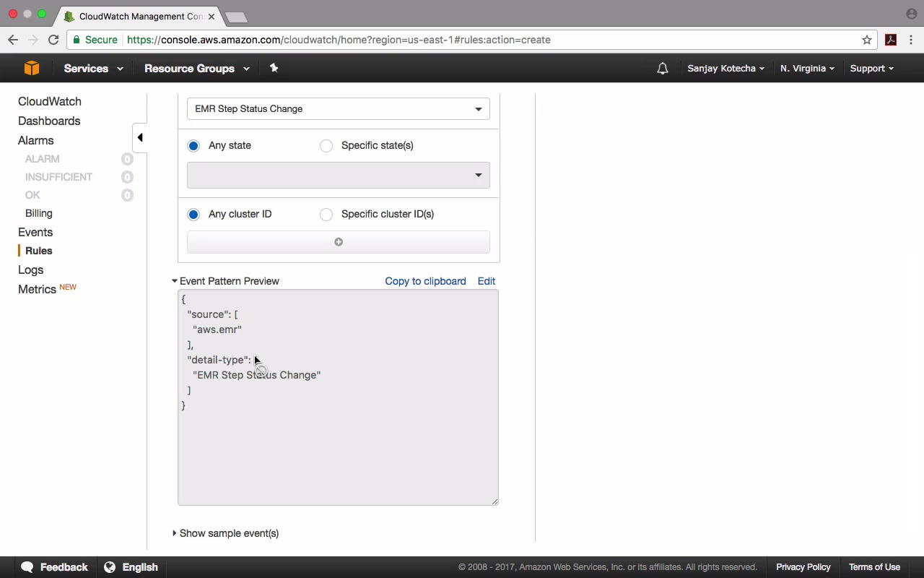Collapse the sidebar with the arrow handle
This screenshot has width=924, height=578.
(x=140, y=137)
